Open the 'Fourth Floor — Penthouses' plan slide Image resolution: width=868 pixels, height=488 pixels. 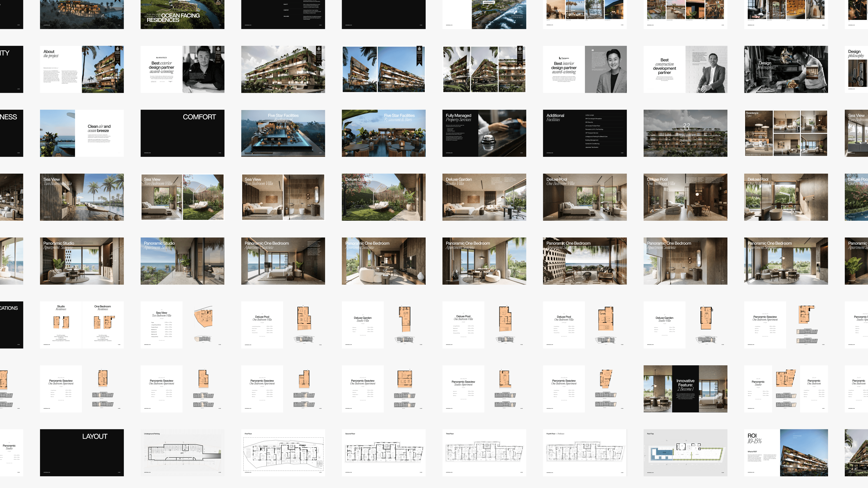point(585,452)
